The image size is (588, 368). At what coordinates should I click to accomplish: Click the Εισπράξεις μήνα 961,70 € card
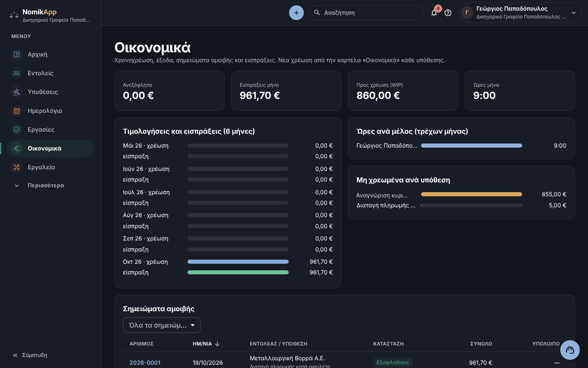pos(286,91)
